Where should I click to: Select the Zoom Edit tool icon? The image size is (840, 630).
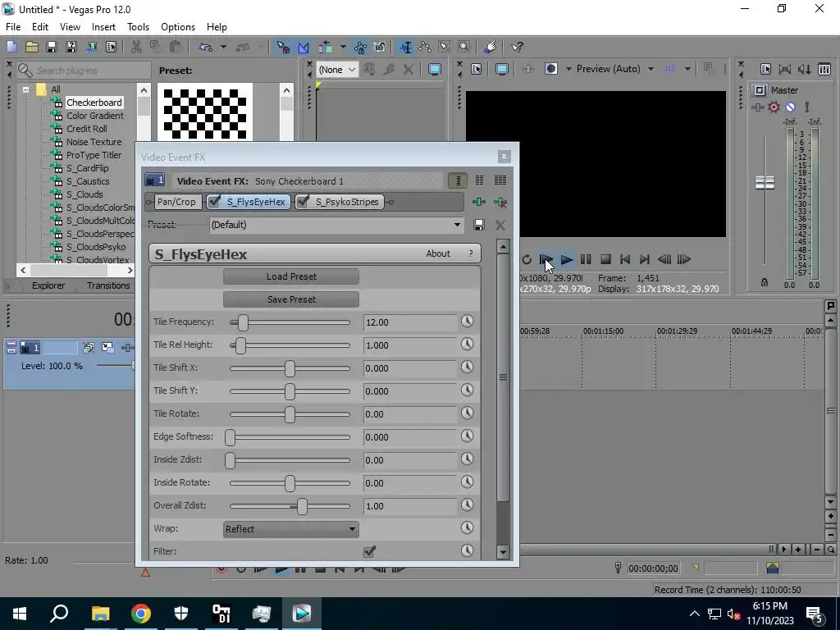point(464,47)
